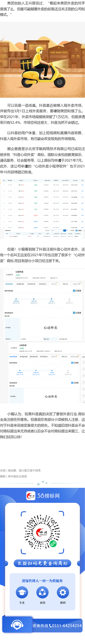This screenshot has height=644, width=85.
Task: Open 商标公告 tab on class 12 trademark page
Action: (65, 284)
